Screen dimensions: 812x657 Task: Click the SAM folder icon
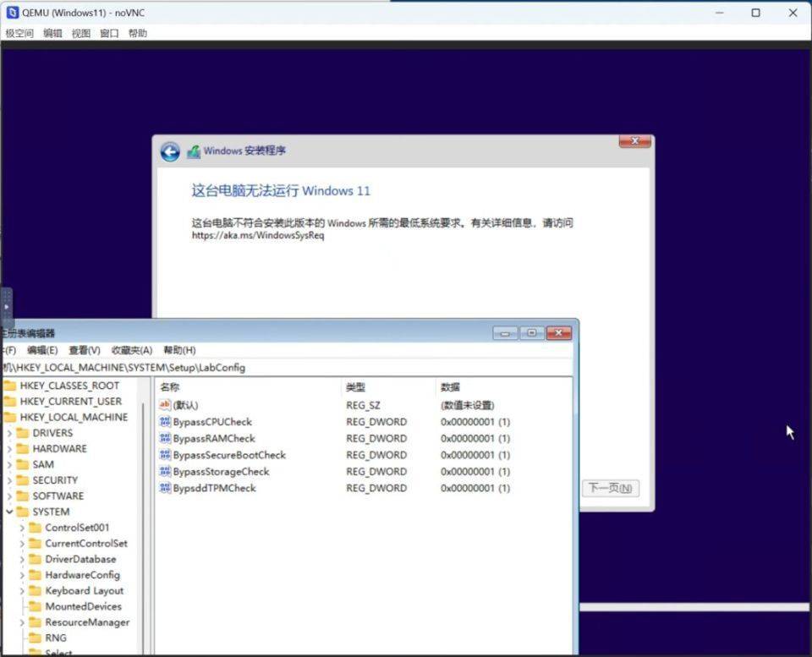(23, 464)
